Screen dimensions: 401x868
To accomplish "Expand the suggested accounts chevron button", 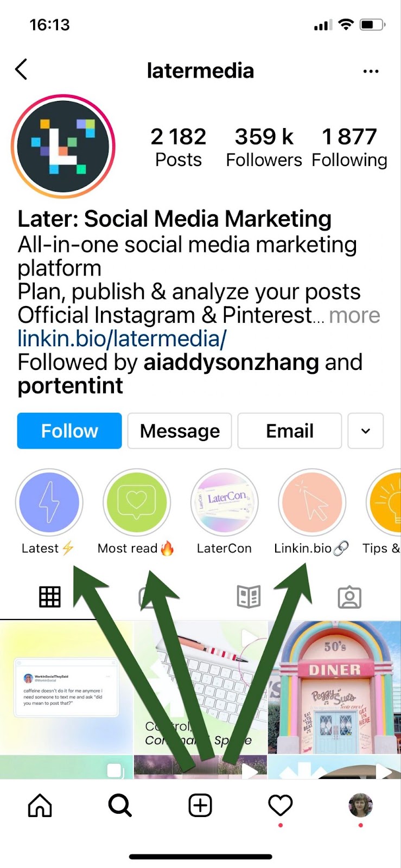I will [x=366, y=431].
